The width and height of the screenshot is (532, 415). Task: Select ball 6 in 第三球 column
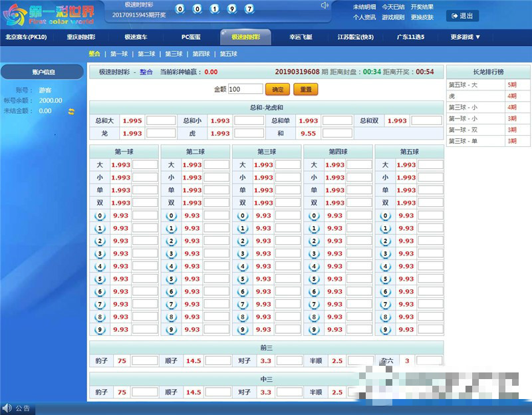pyautogui.click(x=243, y=291)
